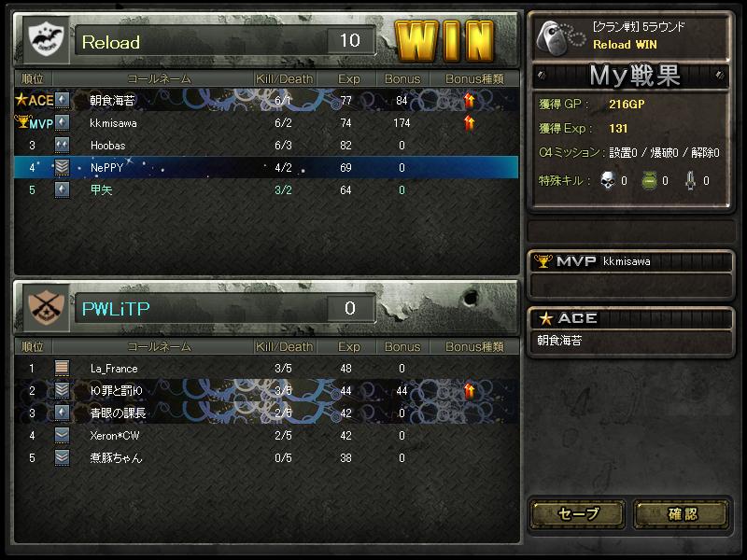
Task: Select the 朝食海苔 ACE player row
Action: pos(266,100)
